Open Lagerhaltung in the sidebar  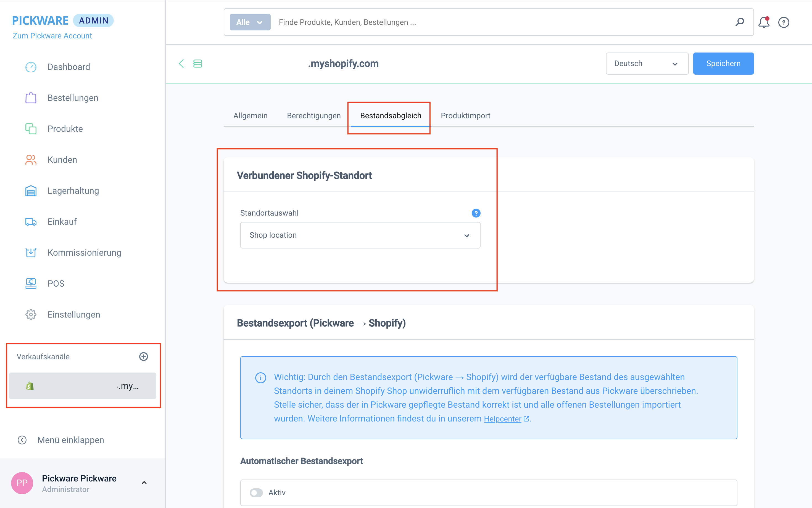point(73,191)
